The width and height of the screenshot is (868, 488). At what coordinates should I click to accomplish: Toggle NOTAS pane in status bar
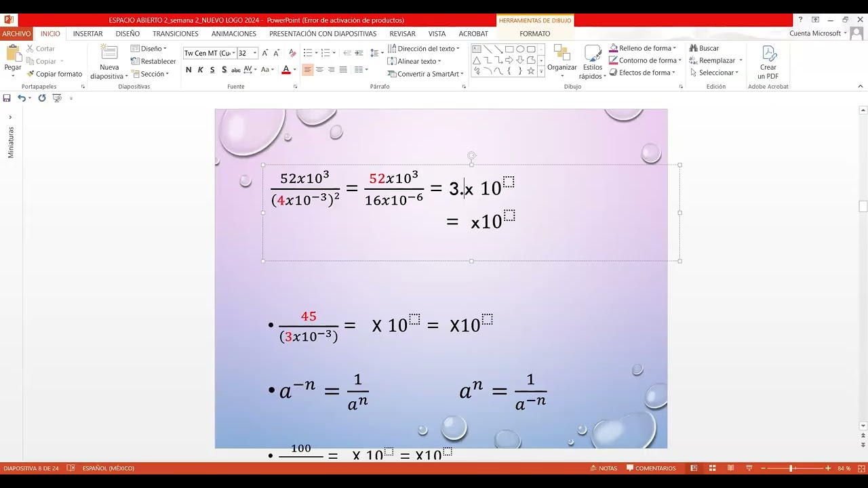coord(604,468)
